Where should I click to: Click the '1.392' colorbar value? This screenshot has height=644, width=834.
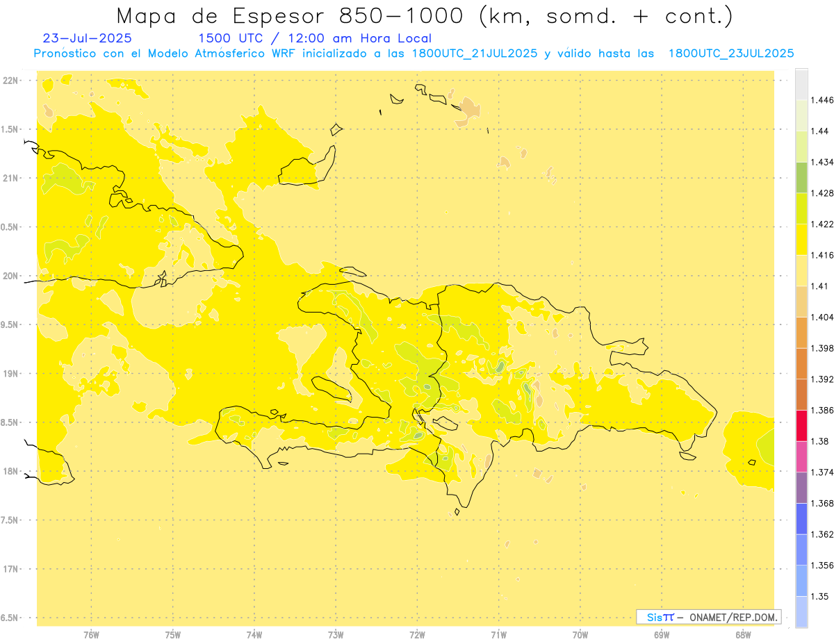[822, 379]
